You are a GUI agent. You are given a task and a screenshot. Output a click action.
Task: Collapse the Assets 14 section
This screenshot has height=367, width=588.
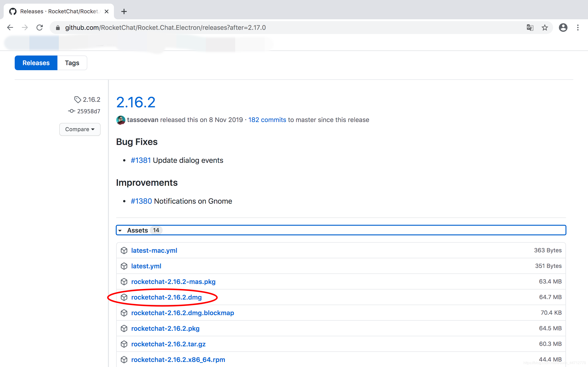(x=138, y=230)
